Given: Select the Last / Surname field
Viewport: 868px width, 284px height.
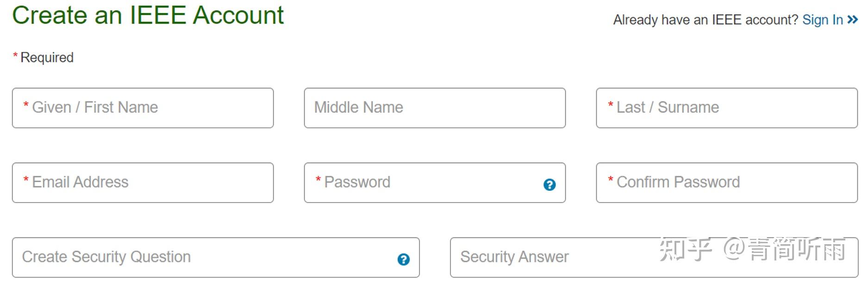Looking at the screenshot, I should 726,108.
